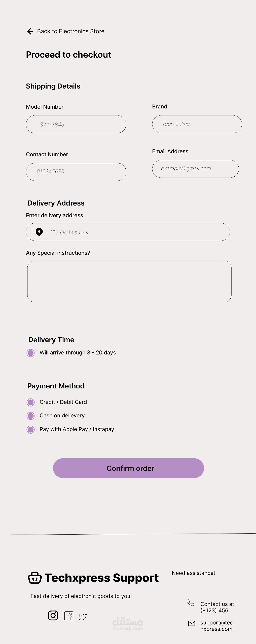Viewport: 256px width, 644px height.
Task: Select Credit / Debit Card payment
Action: tap(31, 402)
